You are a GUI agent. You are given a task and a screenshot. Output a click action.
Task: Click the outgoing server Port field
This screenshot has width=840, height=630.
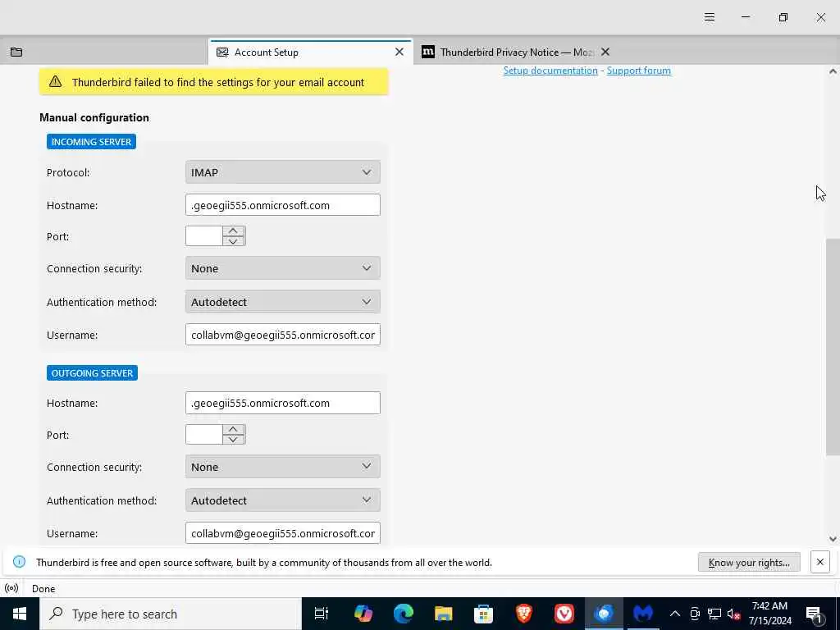[204, 435]
